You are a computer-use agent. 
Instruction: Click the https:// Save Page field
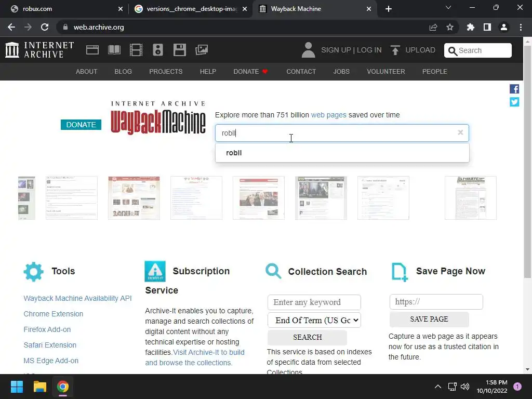click(x=436, y=302)
